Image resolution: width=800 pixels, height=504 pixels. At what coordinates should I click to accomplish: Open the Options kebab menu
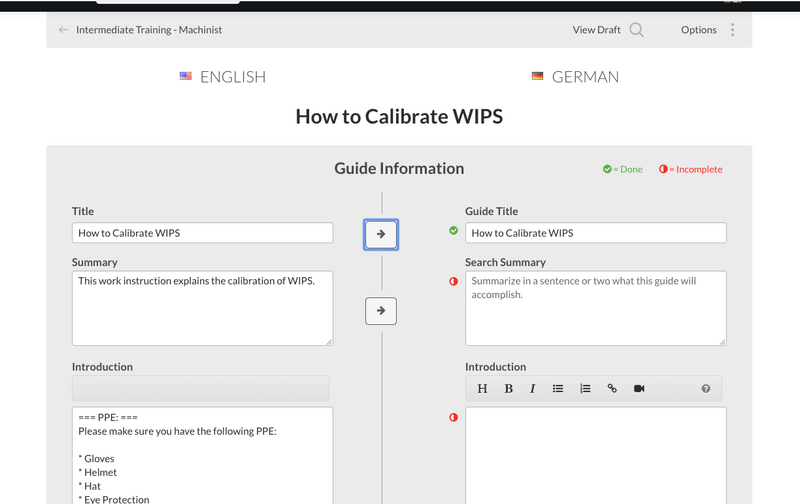click(x=733, y=30)
